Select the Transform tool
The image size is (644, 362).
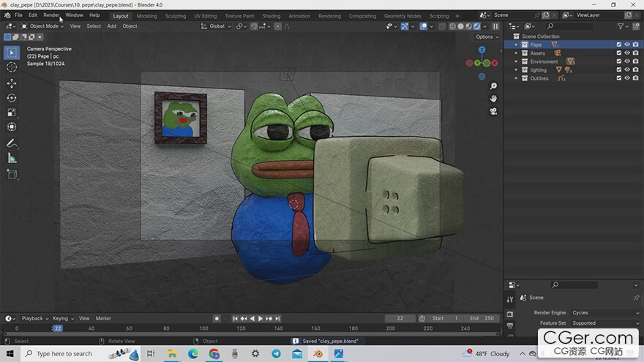(x=12, y=127)
